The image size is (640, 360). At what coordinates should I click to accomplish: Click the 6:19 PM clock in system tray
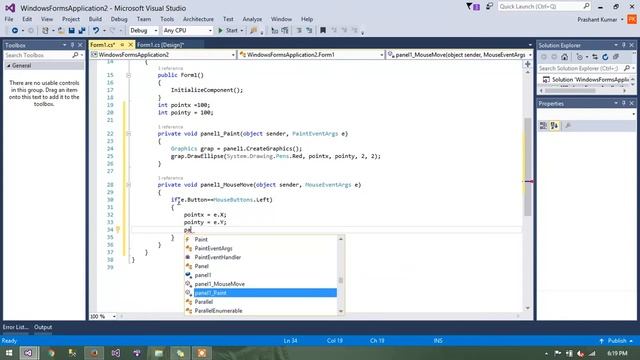(617, 353)
